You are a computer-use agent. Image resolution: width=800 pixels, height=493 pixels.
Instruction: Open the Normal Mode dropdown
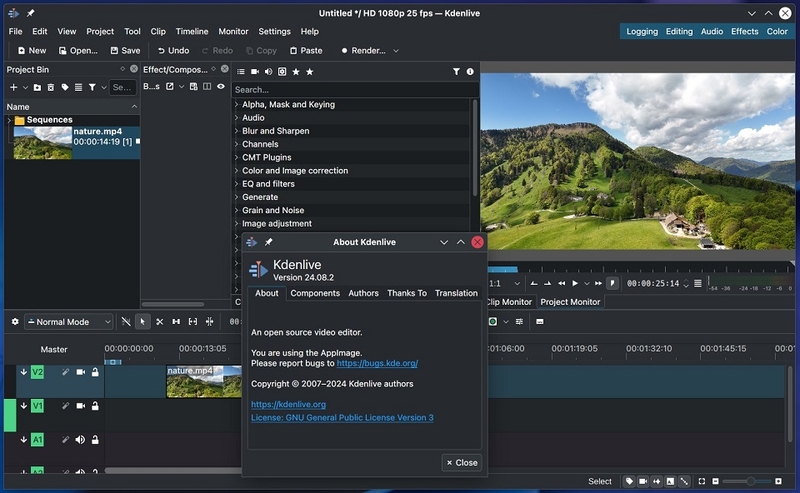point(69,322)
